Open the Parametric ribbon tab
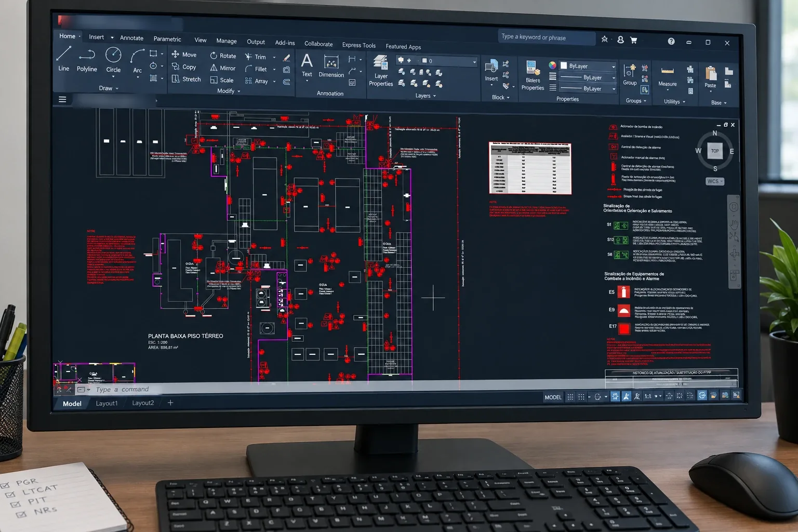Viewport: 798px width, 532px height. pos(167,39)
